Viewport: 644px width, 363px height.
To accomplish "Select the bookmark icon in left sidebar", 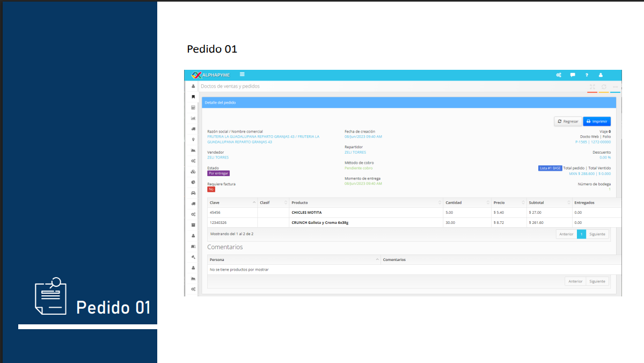I will pyautogui.click(x=193, y=97).
